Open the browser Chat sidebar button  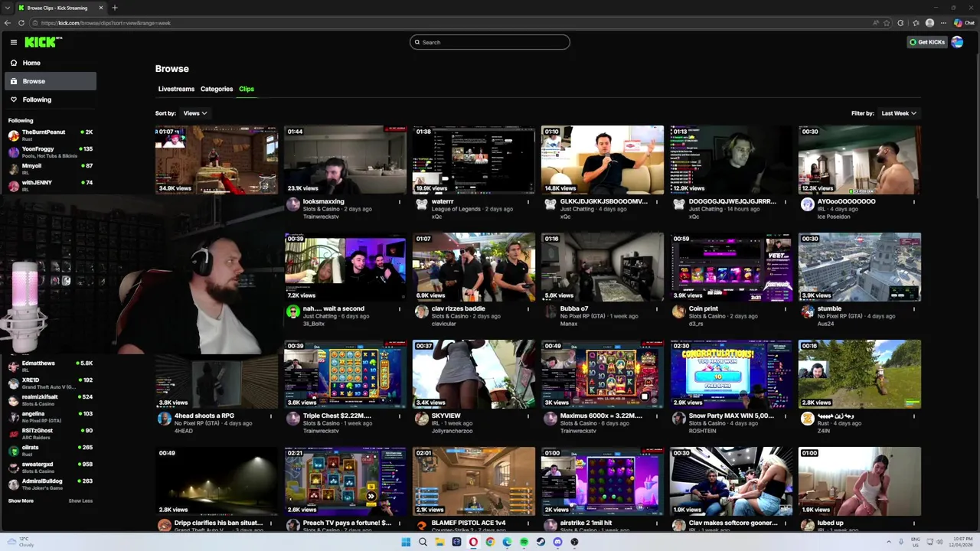(964, 23)
